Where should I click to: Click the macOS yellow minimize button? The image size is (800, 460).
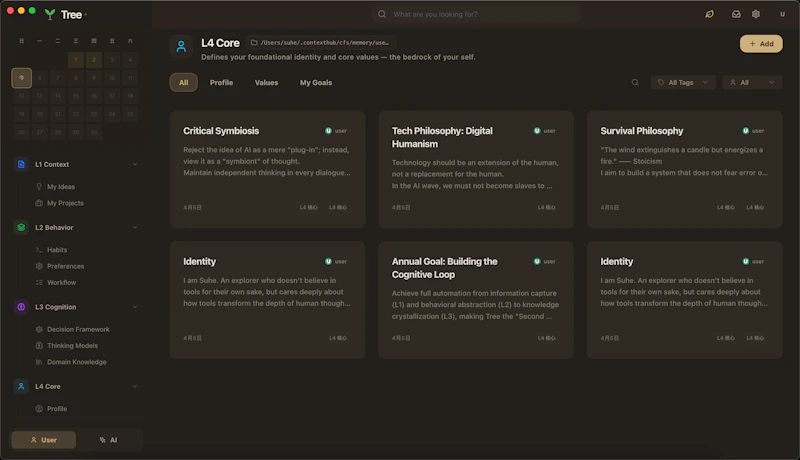click(x=21, y=10)
